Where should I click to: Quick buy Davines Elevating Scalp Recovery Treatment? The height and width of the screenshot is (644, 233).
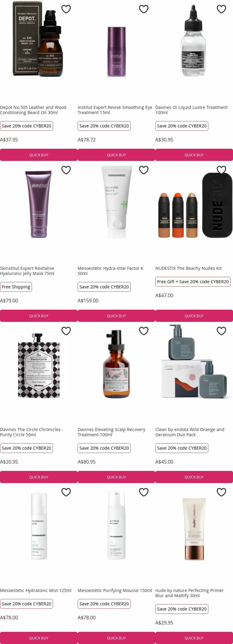tap(116, 477)
